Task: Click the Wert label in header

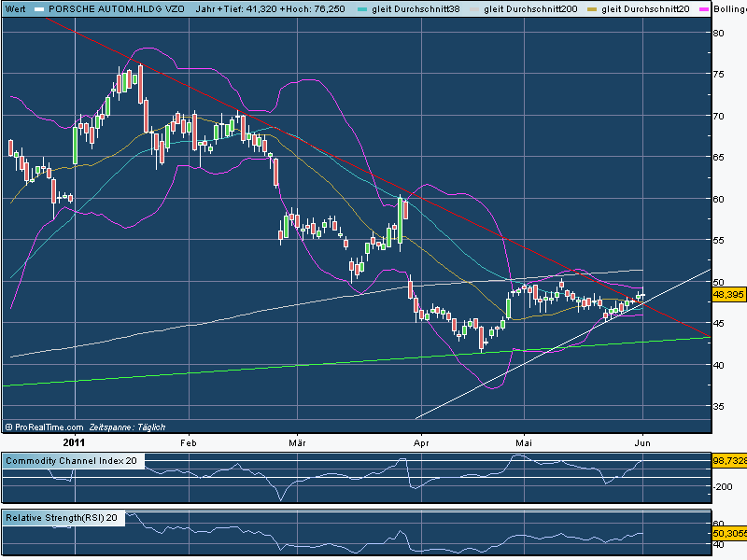Action: click(x=15, y=8)
